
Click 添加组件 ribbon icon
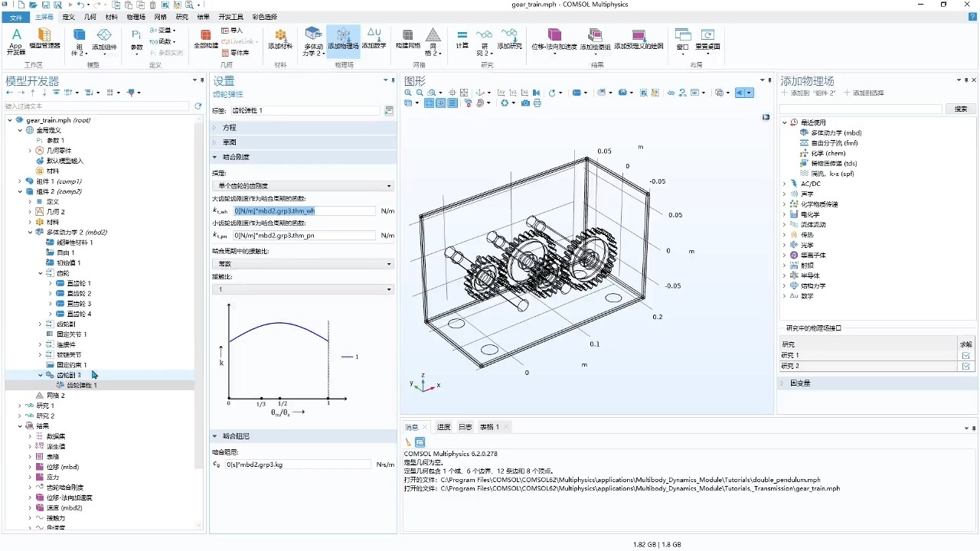[104, 41]
